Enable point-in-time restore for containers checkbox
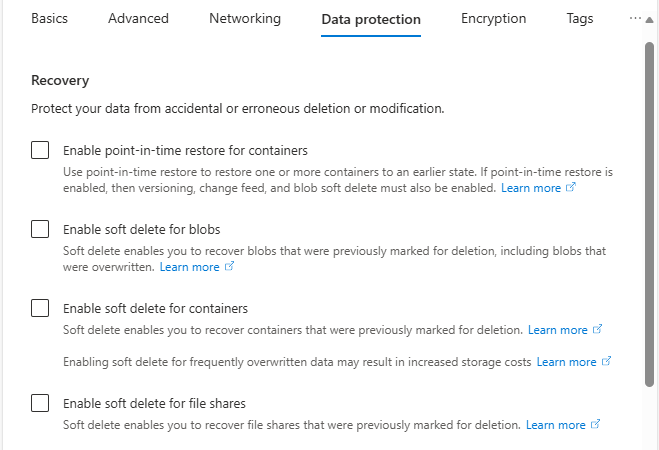 pyautogui.click(x=40, y=151)
